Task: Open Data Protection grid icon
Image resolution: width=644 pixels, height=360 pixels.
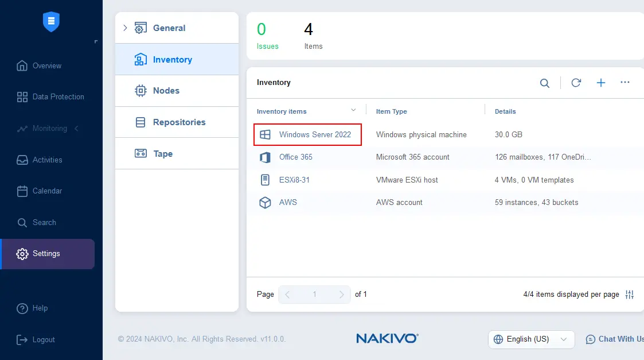Action: click(22, 97)
